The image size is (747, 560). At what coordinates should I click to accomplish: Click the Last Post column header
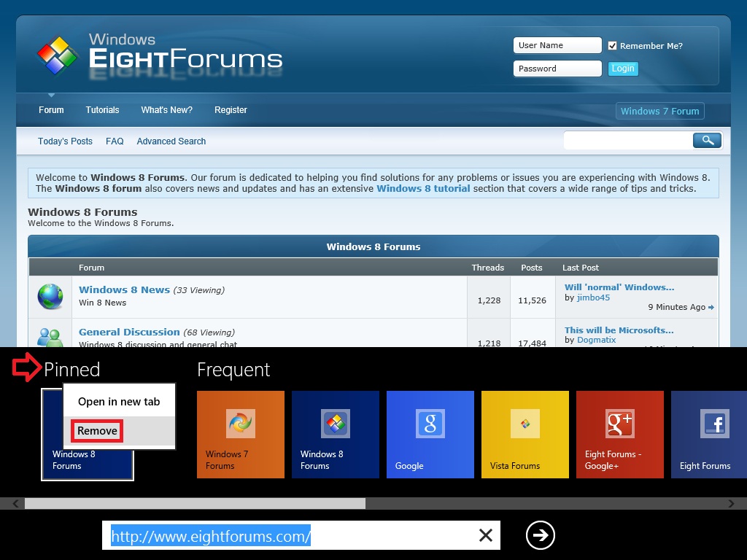[580, 268]
